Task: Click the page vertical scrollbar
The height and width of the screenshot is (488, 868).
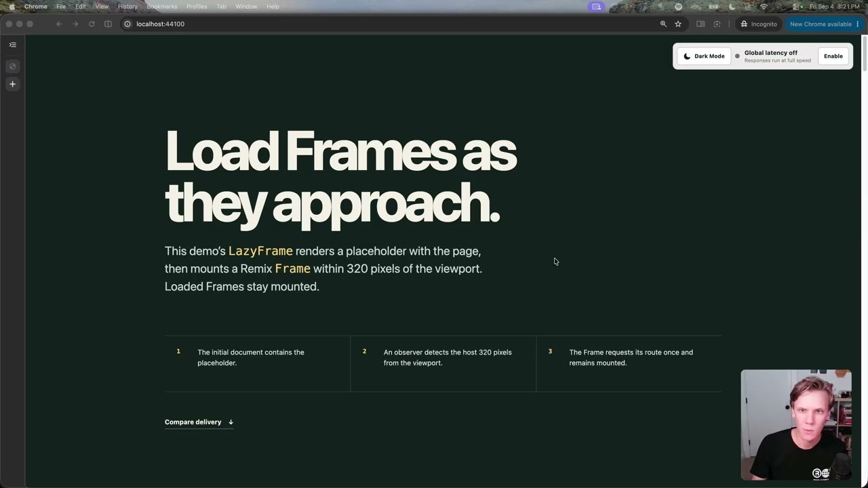Action: click(x=864, y=54)
